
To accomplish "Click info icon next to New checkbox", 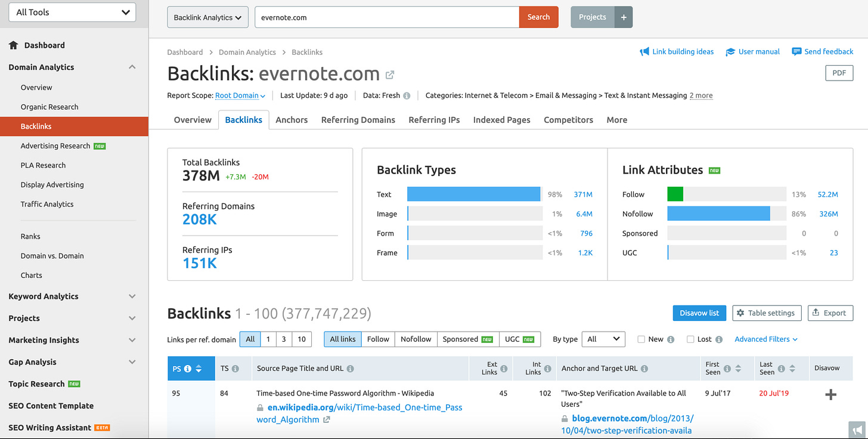I will tap(671, 339).
